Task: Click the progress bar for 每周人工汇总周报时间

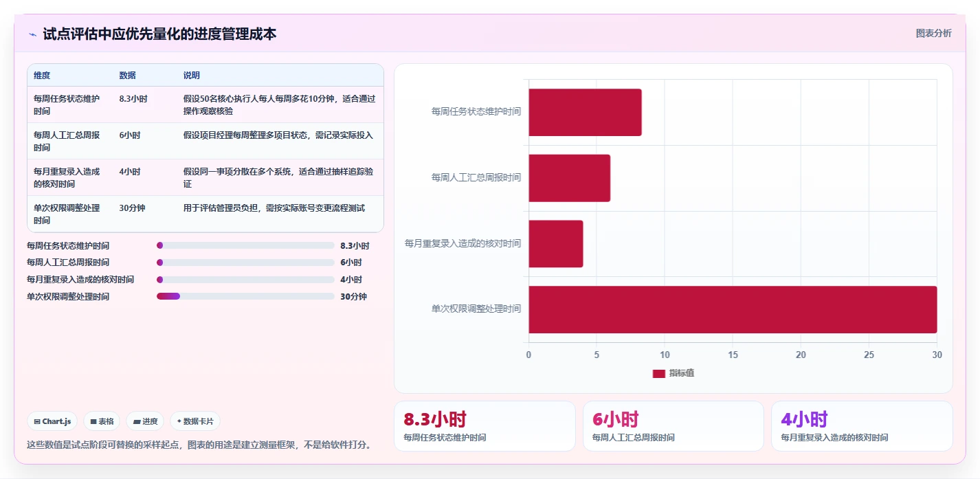Action: [245, 263]
